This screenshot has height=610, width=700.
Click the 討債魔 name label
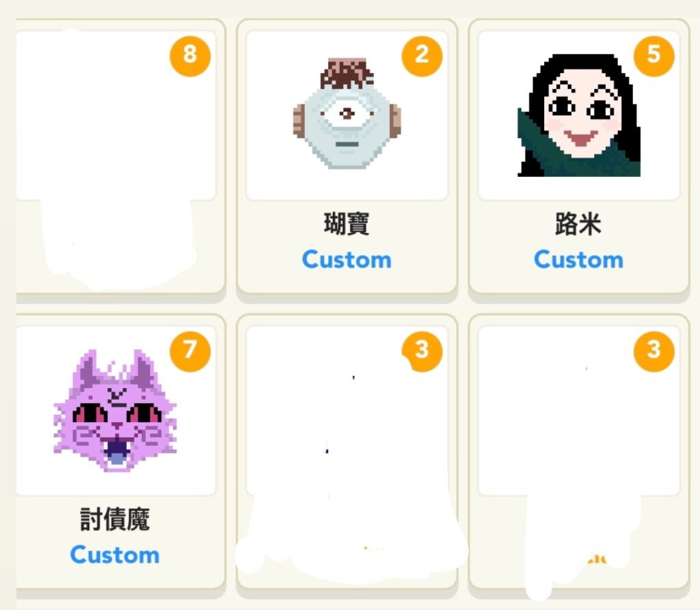pos(115,519)
